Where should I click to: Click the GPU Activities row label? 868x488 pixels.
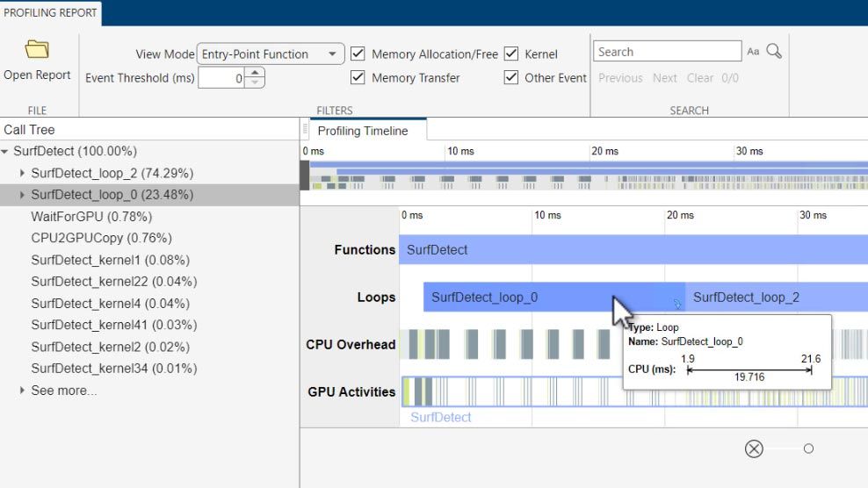coord(351,391)
